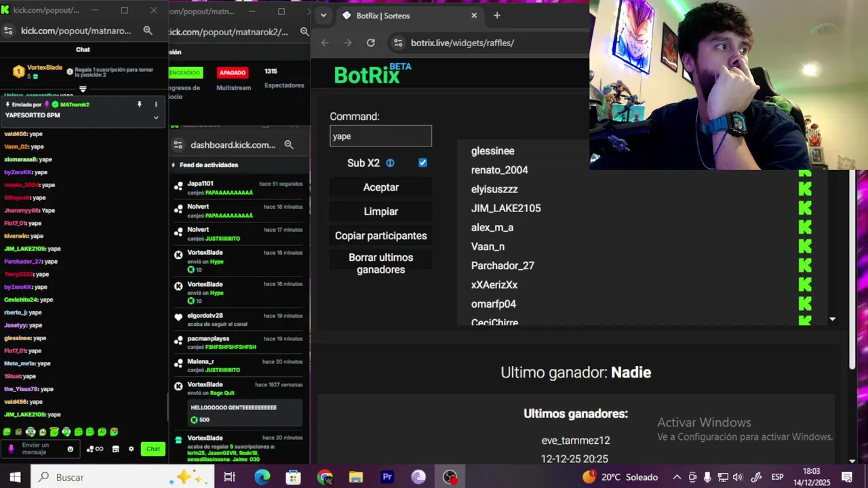Click the BotRix BETA logo

coord(372,74)
